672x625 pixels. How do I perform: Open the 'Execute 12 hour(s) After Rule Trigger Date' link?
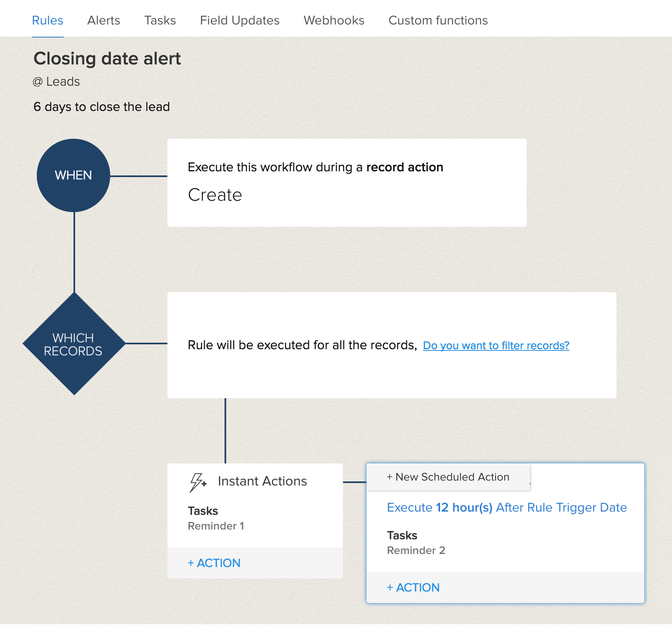(507, 508)
